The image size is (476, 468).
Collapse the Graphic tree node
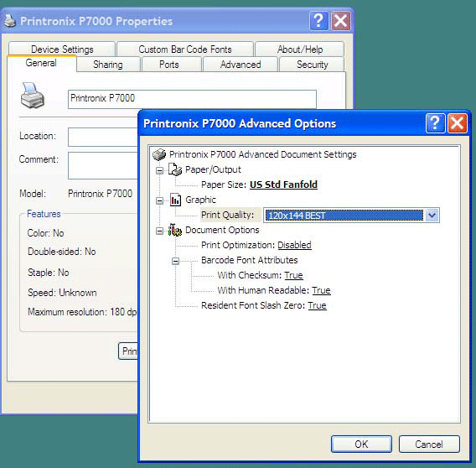pos(159,200)
